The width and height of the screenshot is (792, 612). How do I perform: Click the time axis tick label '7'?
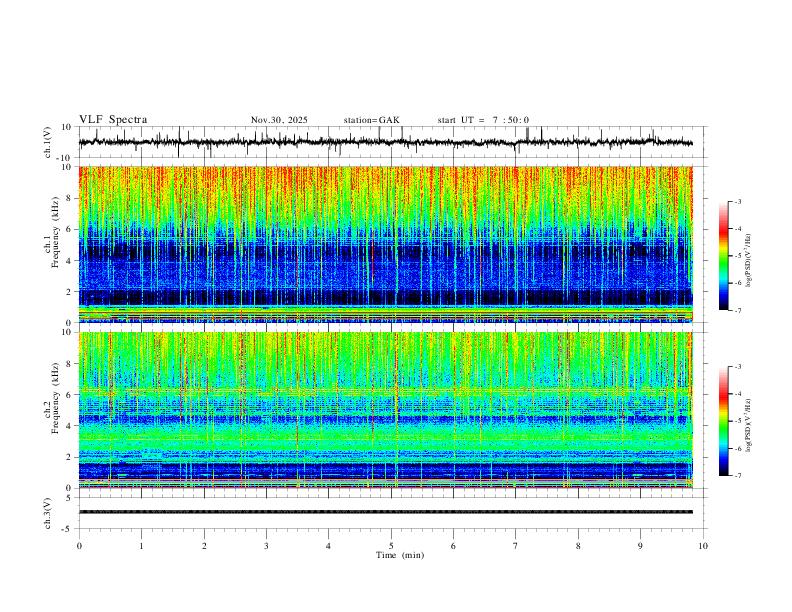click(516, 546)
